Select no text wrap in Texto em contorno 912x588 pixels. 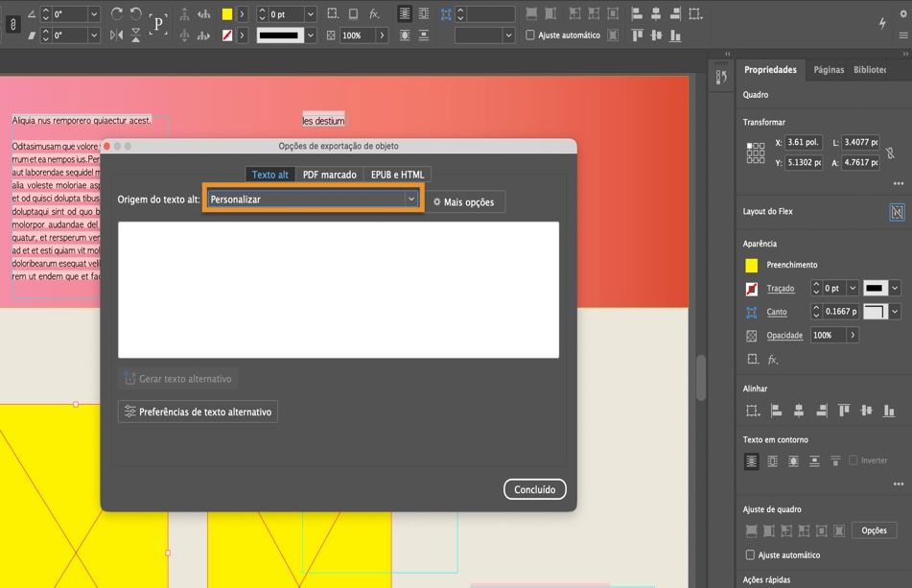pos(752,461)
